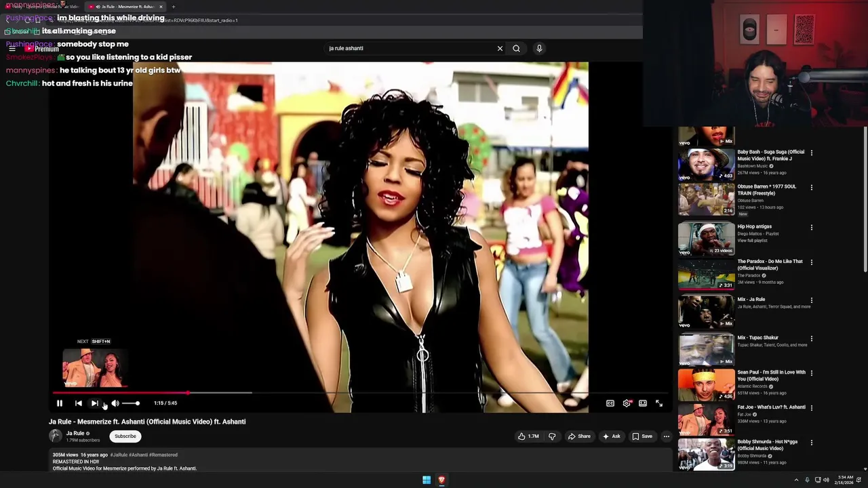
Task: Open menu for Obtuse Barren video
Action: point(812,187)
